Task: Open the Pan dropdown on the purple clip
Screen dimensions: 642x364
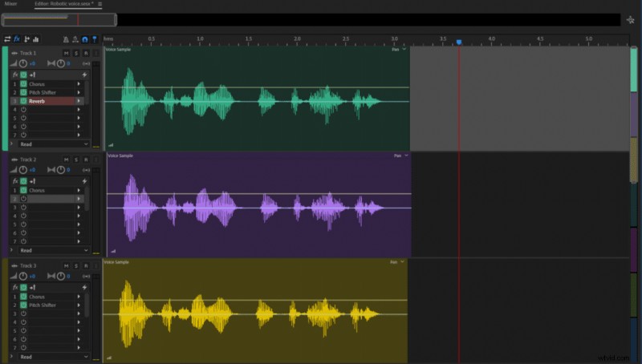Action: point(400,156)
